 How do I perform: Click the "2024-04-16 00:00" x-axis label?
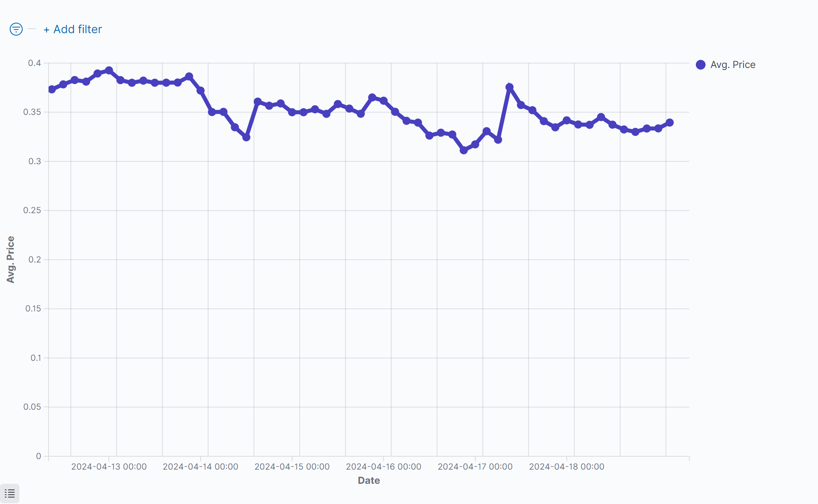point(384,466)
